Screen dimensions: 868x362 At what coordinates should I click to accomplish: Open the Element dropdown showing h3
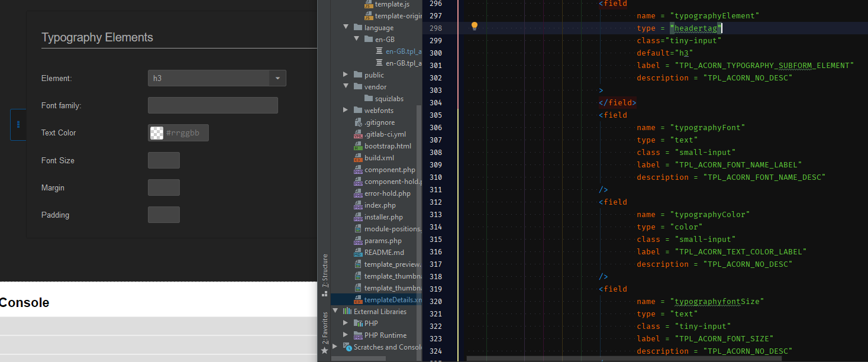(x=217, y=78)
